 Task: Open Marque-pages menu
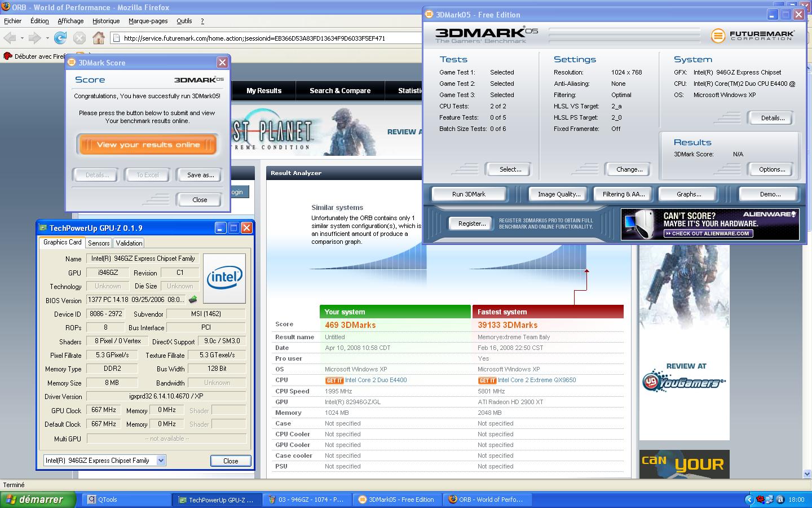click(148, 21)
